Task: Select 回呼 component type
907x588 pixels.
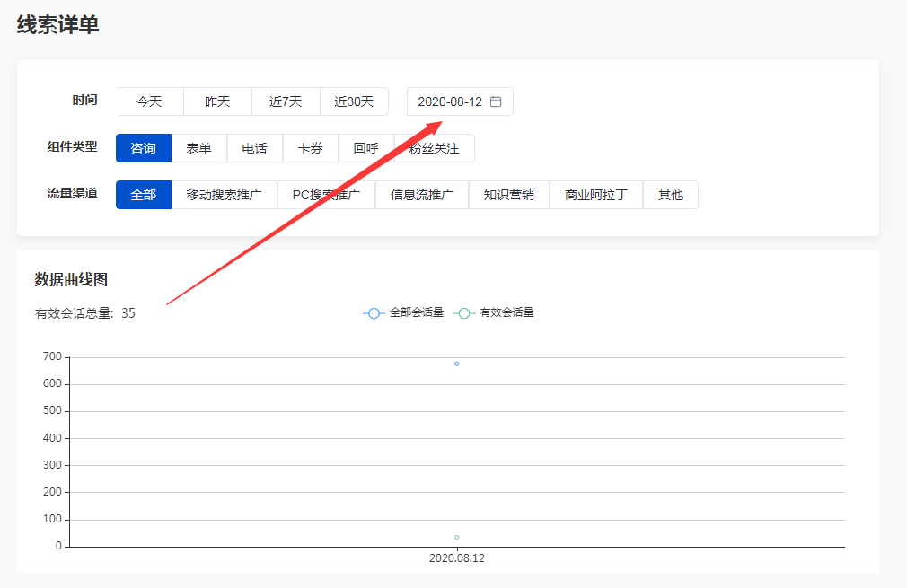Action: tap(366, 148)
